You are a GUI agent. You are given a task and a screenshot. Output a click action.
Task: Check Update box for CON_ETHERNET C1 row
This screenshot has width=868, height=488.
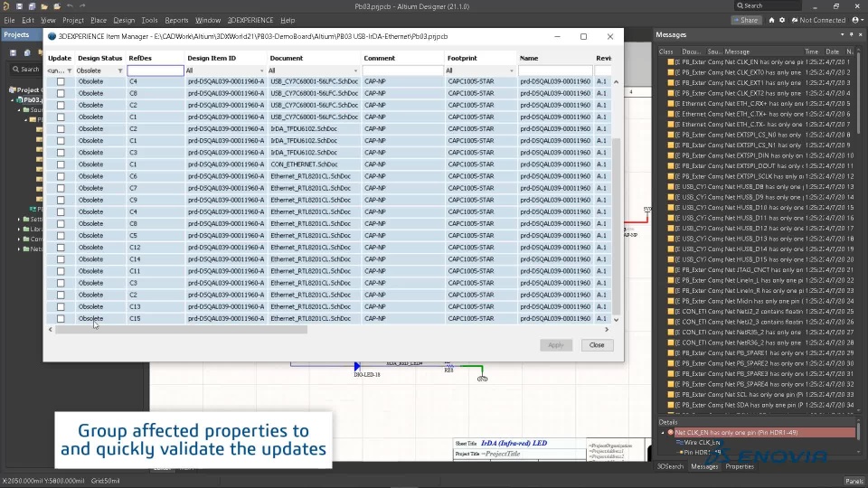61,164
